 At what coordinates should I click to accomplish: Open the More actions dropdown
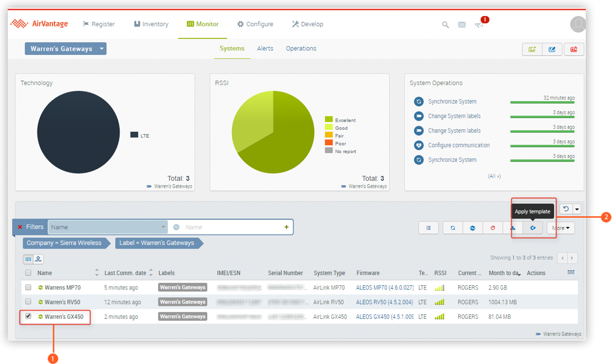point(561,227)
